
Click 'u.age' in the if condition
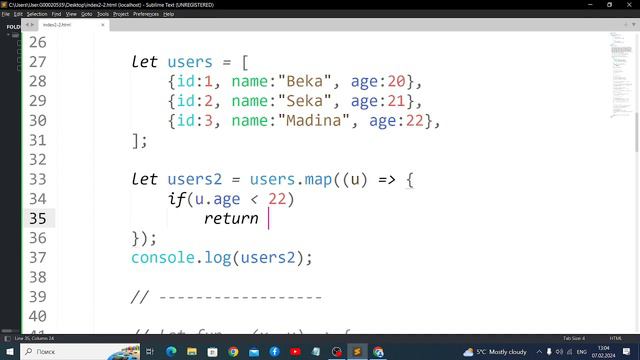pyautogui.click(x=218, y=199)
